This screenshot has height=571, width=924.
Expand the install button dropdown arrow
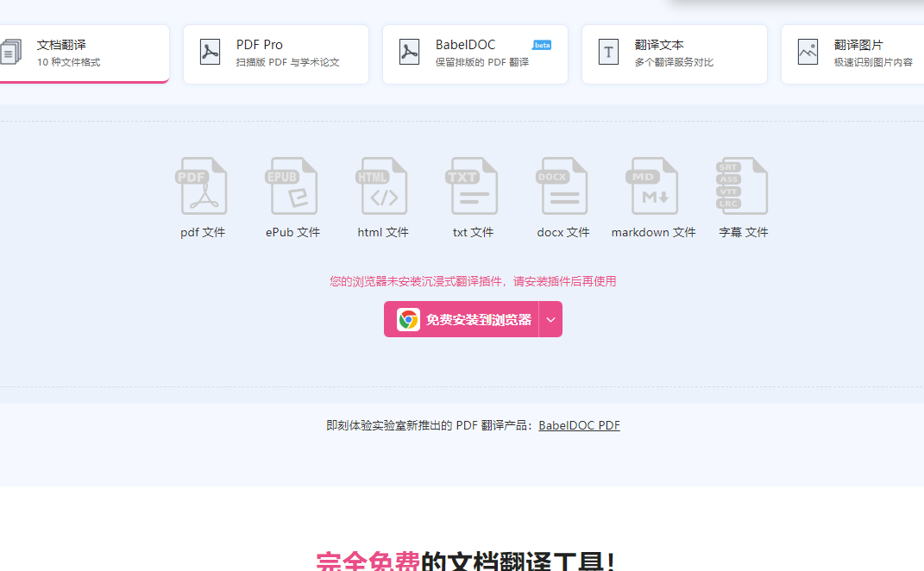point(550,319)
